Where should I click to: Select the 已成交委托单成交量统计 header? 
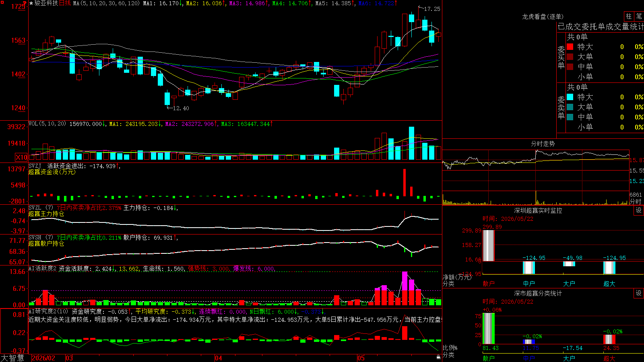click(x=601, y=27)
